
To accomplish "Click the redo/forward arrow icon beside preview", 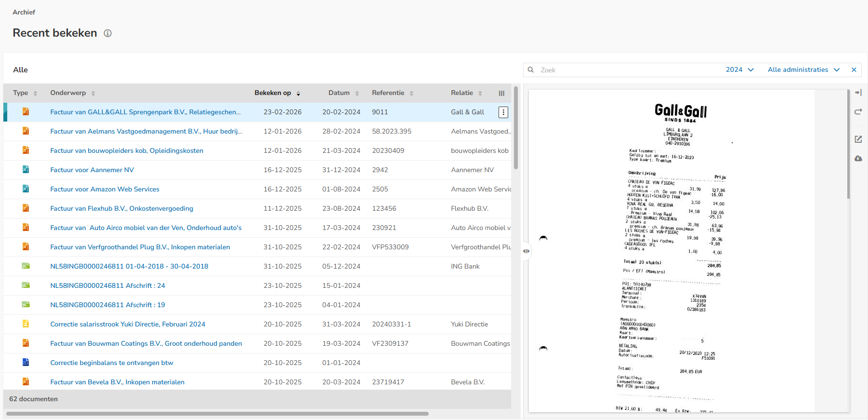I will [x=858, y=112].
